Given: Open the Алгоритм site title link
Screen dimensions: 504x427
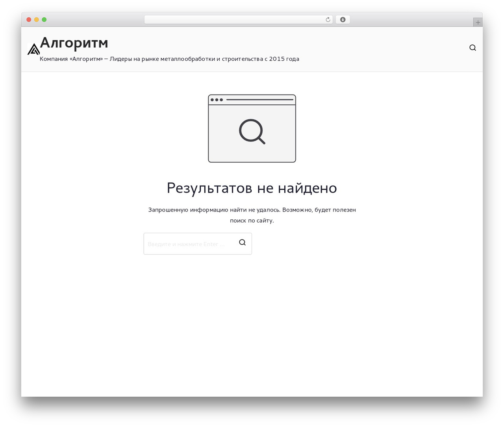Looking at the screenshot, I should (74, 43).
